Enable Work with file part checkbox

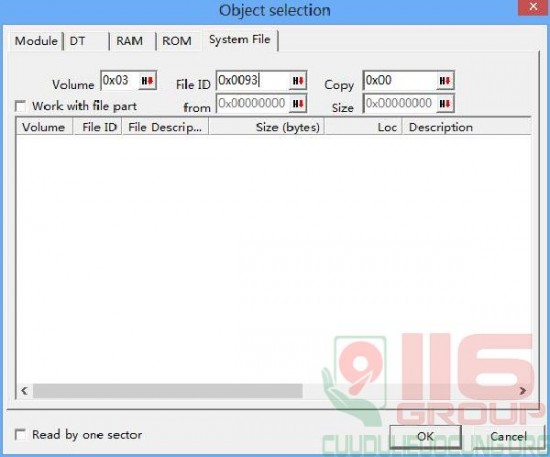(20, 106)
